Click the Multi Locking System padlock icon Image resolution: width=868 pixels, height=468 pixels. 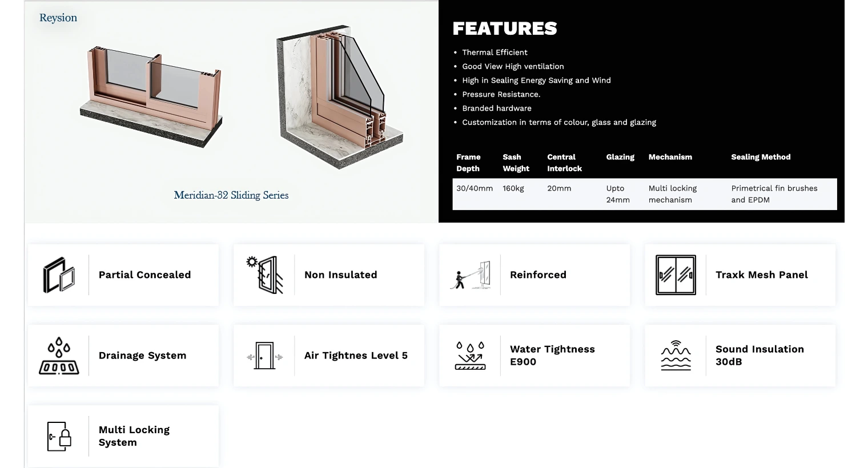pos(59,437)
